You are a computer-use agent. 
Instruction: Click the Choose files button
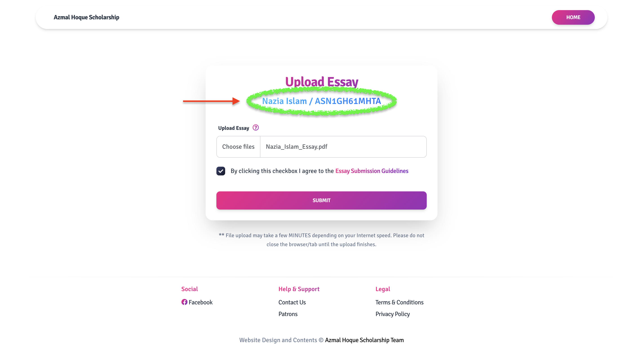pyautogui.click(x=238, y=147)
